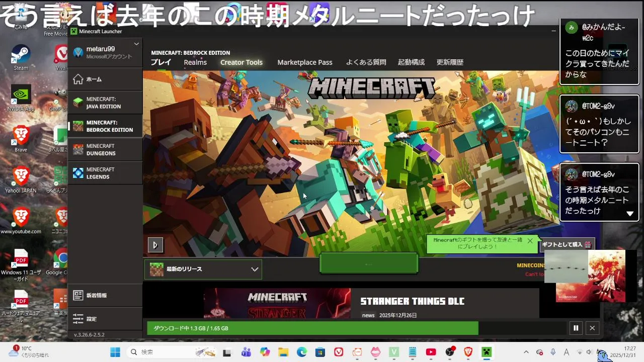Open Microsoft Edge from taskbar
644x362 pixels.
coord(302,352)
